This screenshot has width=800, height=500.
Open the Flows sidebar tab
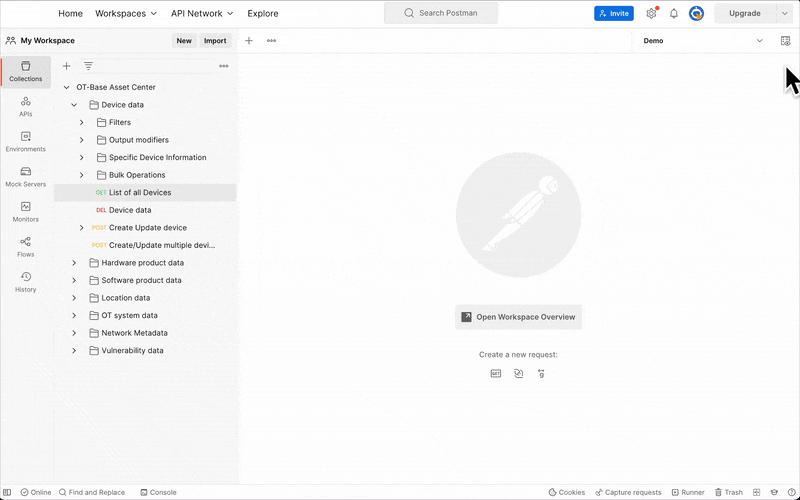26,247
